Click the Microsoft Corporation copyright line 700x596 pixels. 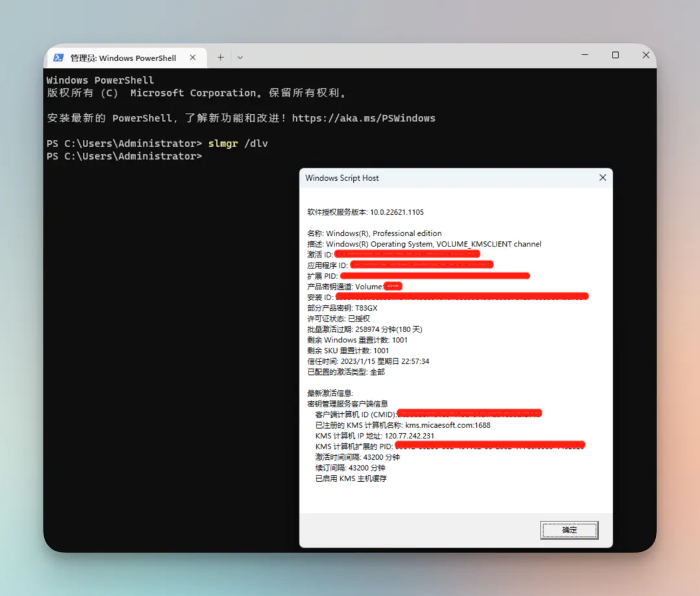(196, 93)
